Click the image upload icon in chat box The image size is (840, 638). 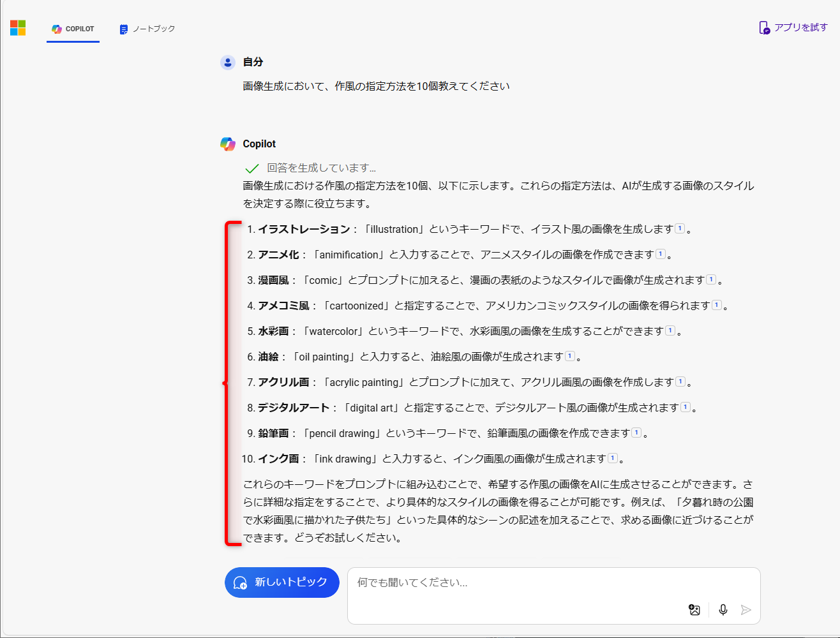694,610
